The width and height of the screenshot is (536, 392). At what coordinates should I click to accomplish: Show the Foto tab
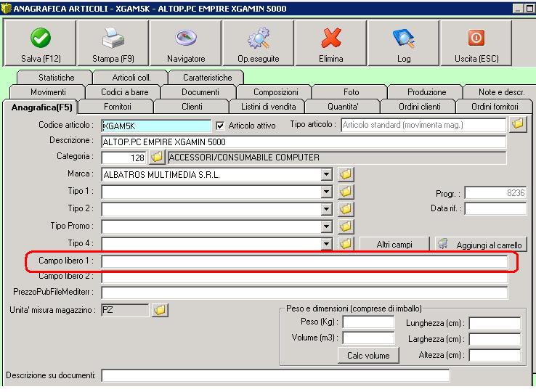coord(350,92)
